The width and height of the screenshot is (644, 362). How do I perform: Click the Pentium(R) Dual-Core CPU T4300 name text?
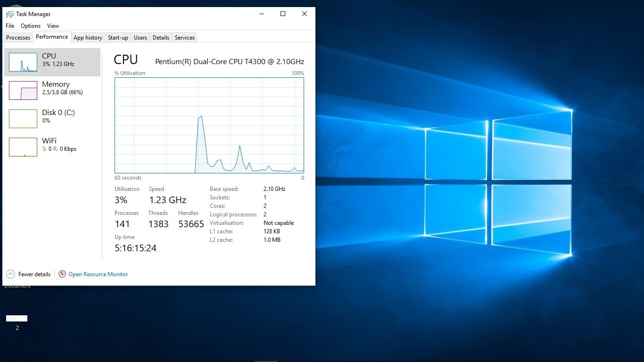[x=230, y=62]
